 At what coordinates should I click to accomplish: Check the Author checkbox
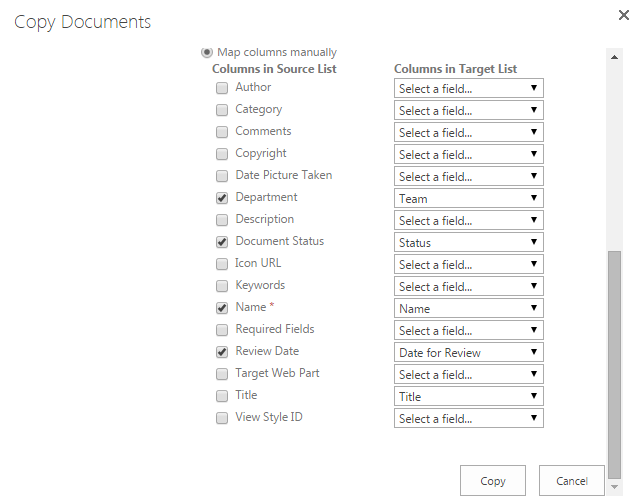pyautogui.click(x=222, y=88)
